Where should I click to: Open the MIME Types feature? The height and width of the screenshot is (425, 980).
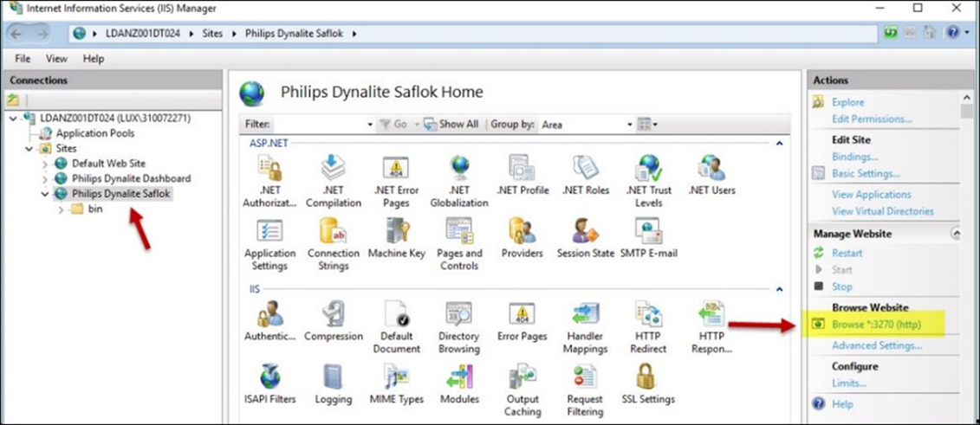point(397,377)
